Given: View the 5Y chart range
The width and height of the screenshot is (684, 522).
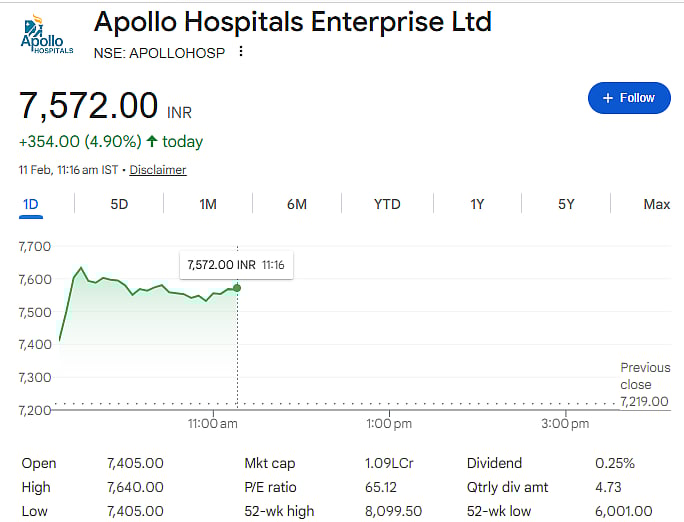Looking at the screenshot, I should coord(566,204).
